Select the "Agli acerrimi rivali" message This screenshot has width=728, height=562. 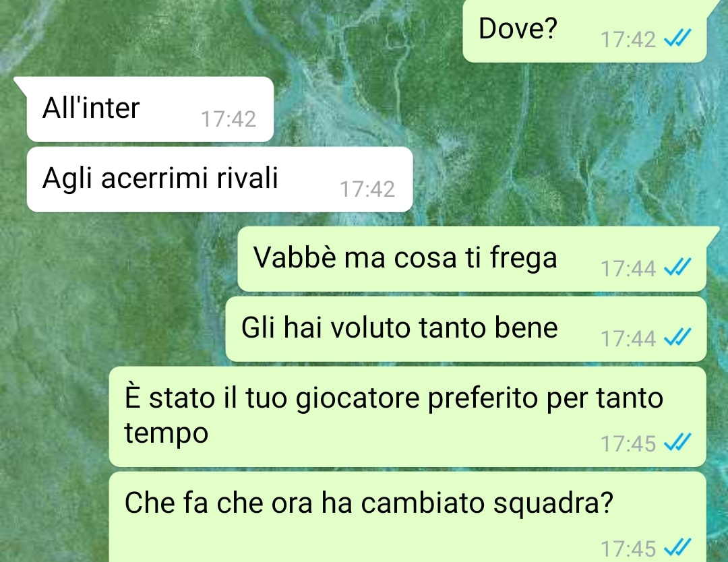(x=220, y=180)
